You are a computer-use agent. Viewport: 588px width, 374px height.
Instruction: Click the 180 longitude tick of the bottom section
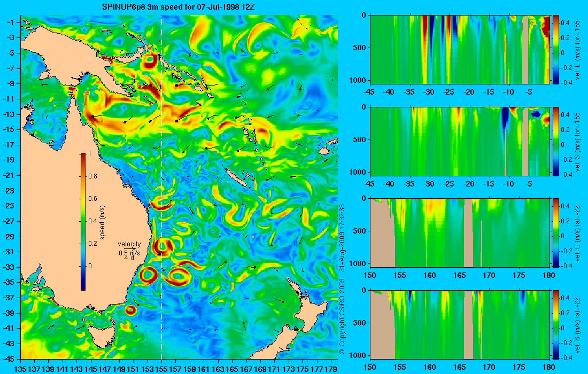pyautogui.click(x=549, y=367)
